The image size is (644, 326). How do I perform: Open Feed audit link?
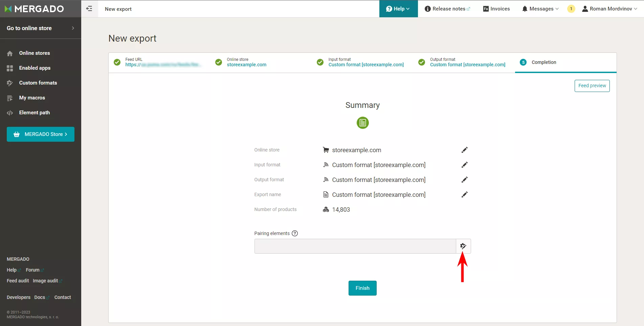[x=18, y=281]
